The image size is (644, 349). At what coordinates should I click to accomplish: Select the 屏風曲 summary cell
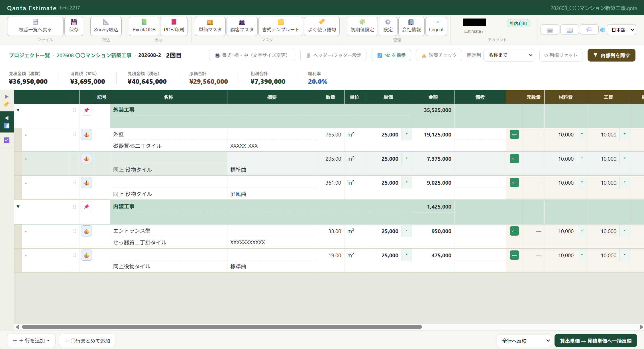tap(272, 194)
